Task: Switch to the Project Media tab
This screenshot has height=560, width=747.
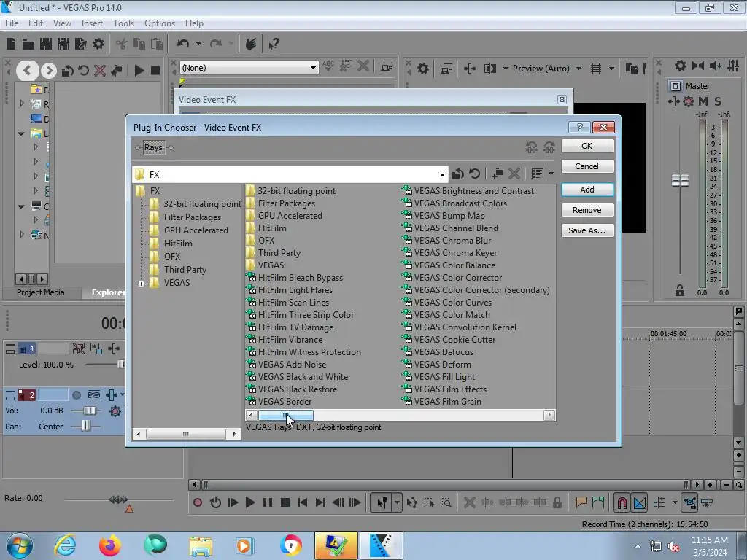Action: (41, 292)
